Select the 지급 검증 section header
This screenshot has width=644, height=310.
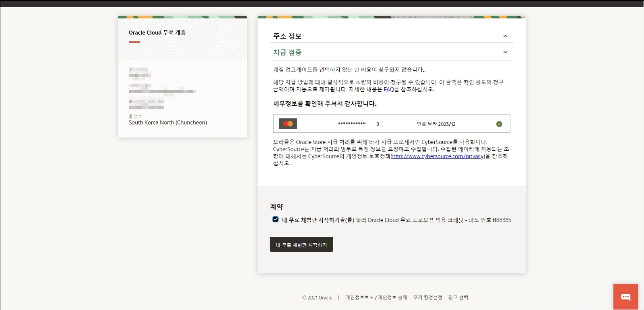point(287,52)
